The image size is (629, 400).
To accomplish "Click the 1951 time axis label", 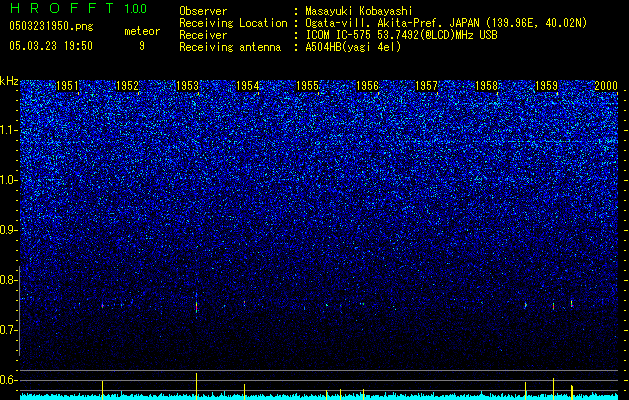I will click(x=67, y=86).
